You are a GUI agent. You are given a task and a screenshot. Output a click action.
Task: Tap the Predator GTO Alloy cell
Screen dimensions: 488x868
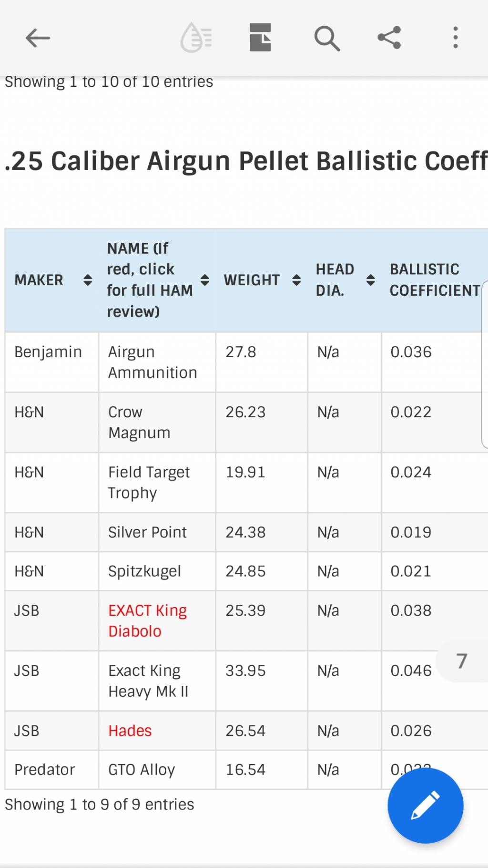(x=157, y=770)
